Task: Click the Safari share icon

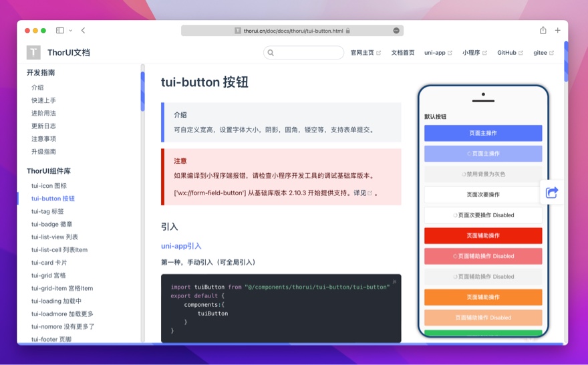Action: 543,30
